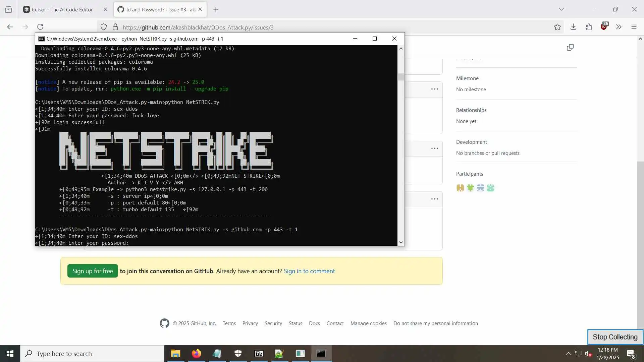Open the Firefox downloads panel icon
The height and width of the screenshot is (362, 644).
[x=573, y=27]
